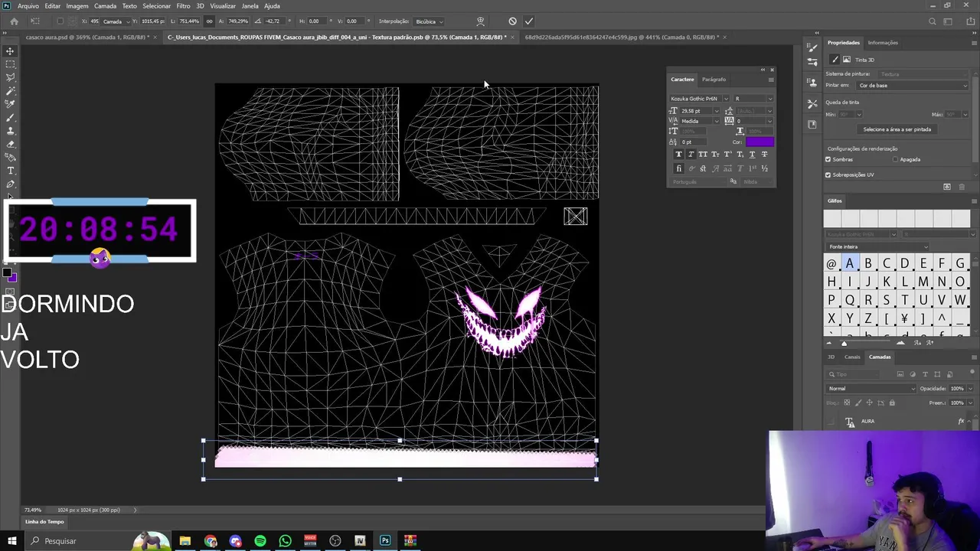Open the Imagem menu
The image size is (980, 551).
(x=77, y=6)
